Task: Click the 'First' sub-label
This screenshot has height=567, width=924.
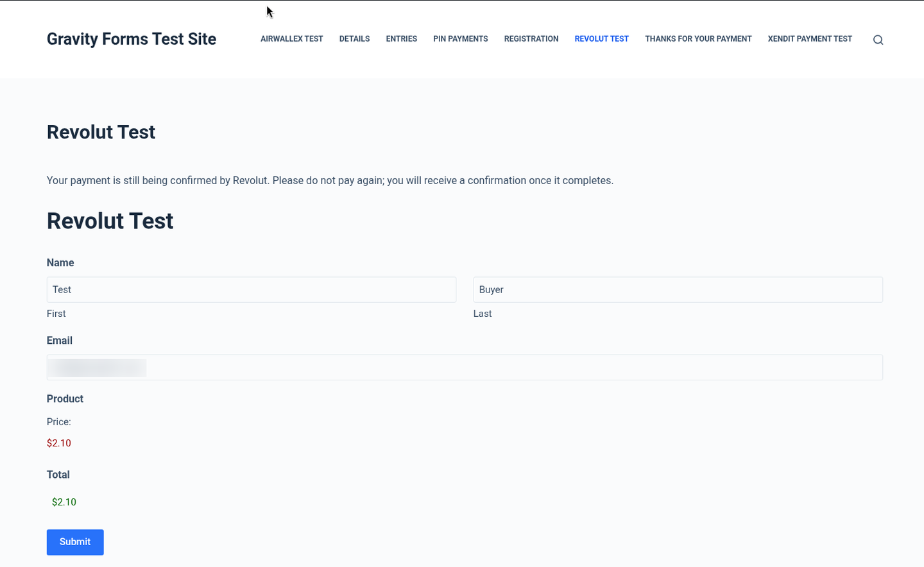Action: tap(56, 314)
